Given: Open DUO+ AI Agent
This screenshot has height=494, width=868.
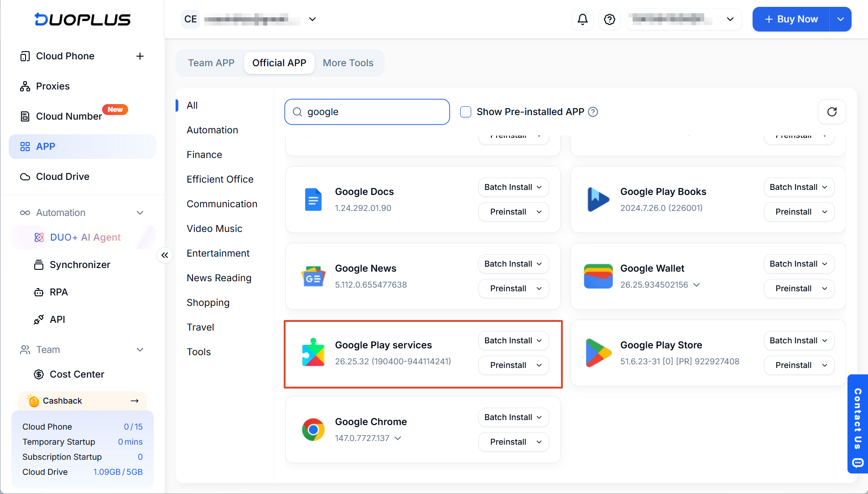Looking at the screenshot, I should pyautogui.click(x=85, y=237).
